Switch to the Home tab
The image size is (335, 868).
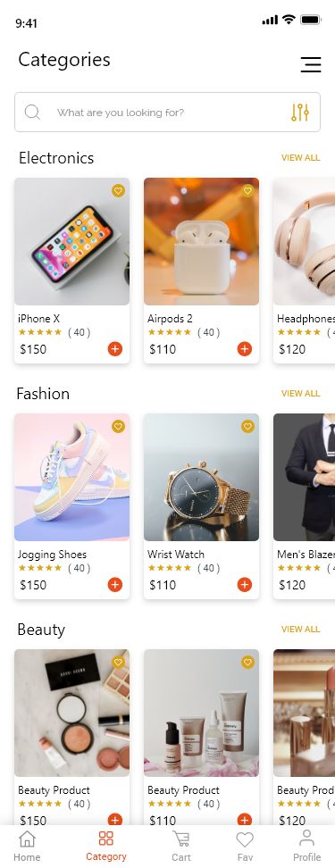pos(27,847)
